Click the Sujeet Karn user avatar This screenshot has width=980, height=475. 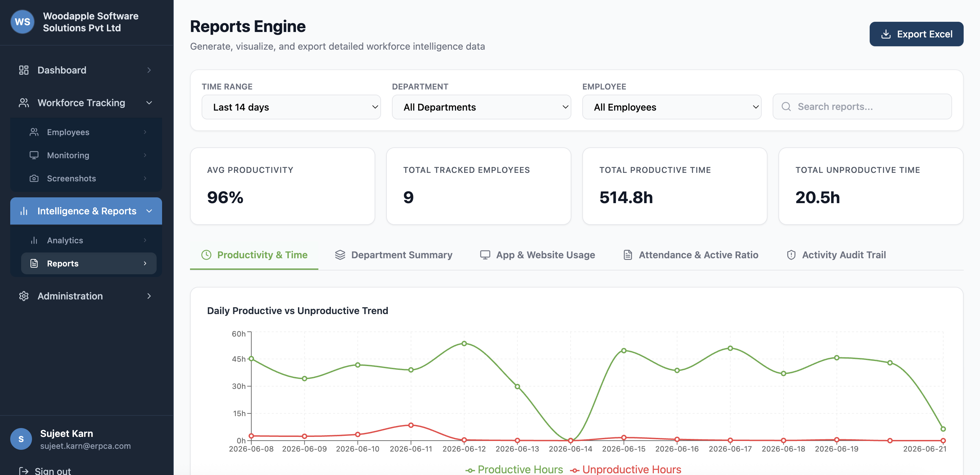pyautogui.click(x=21, y=439)
